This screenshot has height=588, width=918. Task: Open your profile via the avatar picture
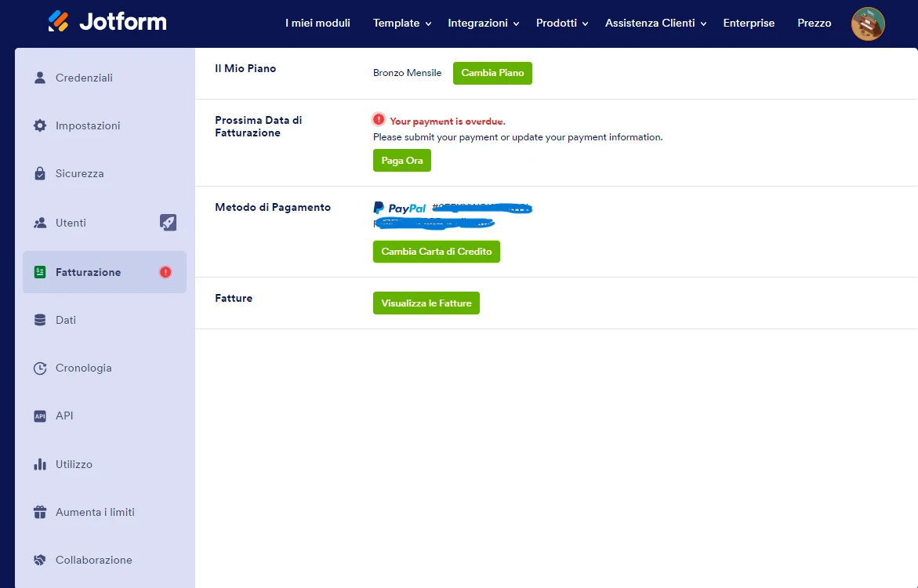click(868, 24)
